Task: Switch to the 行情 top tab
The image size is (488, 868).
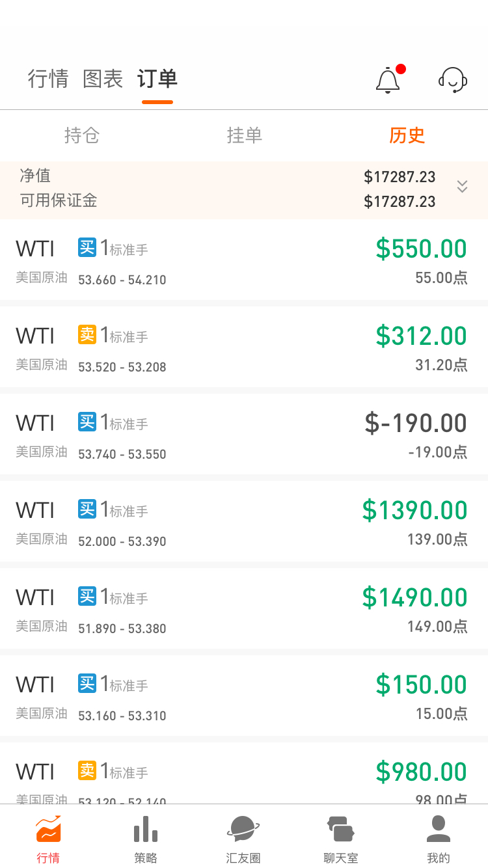Action: pos(48,79)
